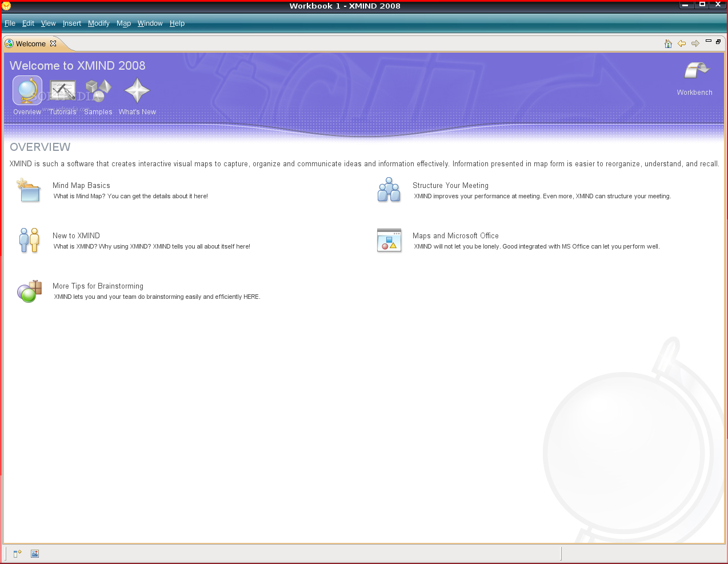Click the Overview label under globe

pos(27,112)
